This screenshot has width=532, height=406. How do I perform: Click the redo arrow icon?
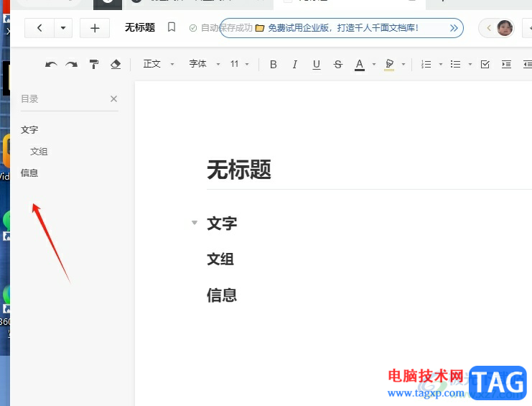(72, 64)
